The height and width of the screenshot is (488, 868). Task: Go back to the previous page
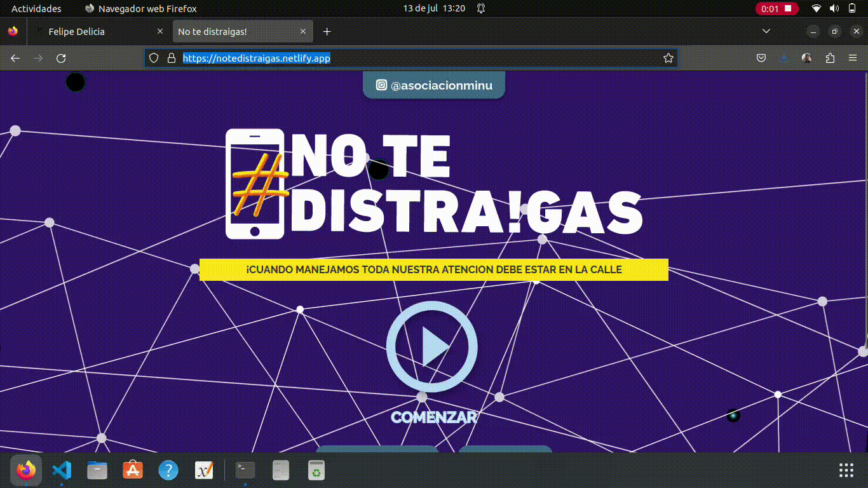point(15,58)
